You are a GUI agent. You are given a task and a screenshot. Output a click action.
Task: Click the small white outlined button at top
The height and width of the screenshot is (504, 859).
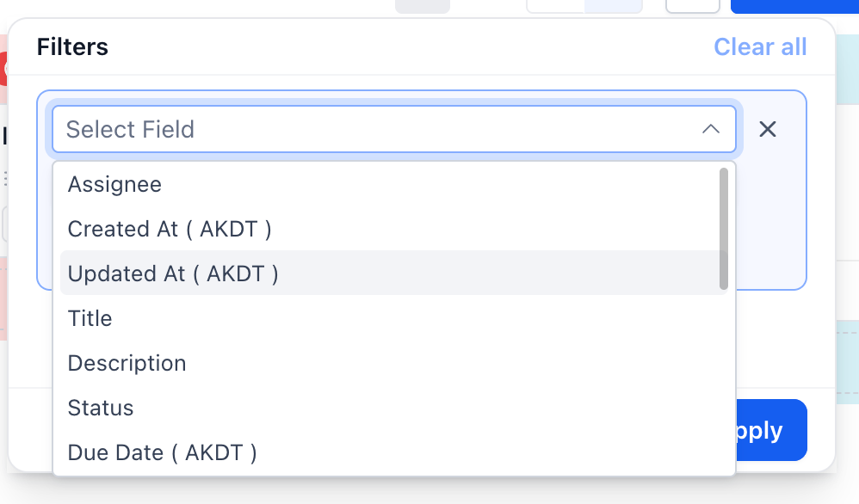coord(693,6)
